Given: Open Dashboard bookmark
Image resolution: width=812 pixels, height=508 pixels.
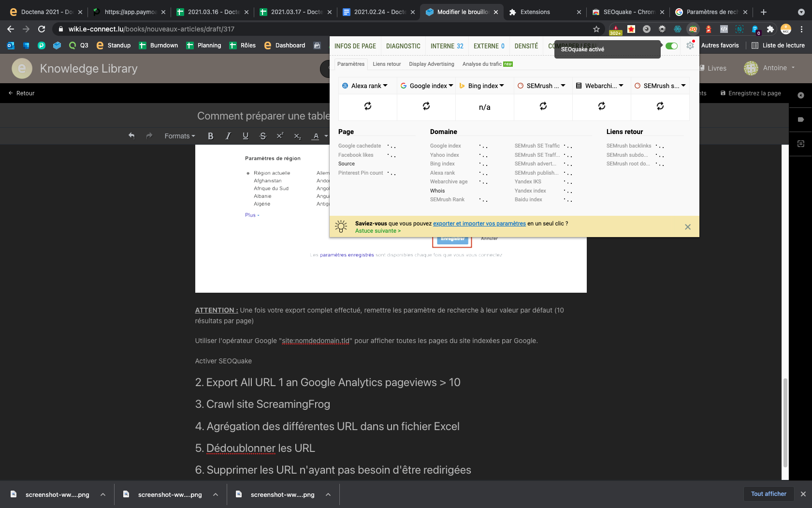Looking at the screenshot, I should [285, 45].
